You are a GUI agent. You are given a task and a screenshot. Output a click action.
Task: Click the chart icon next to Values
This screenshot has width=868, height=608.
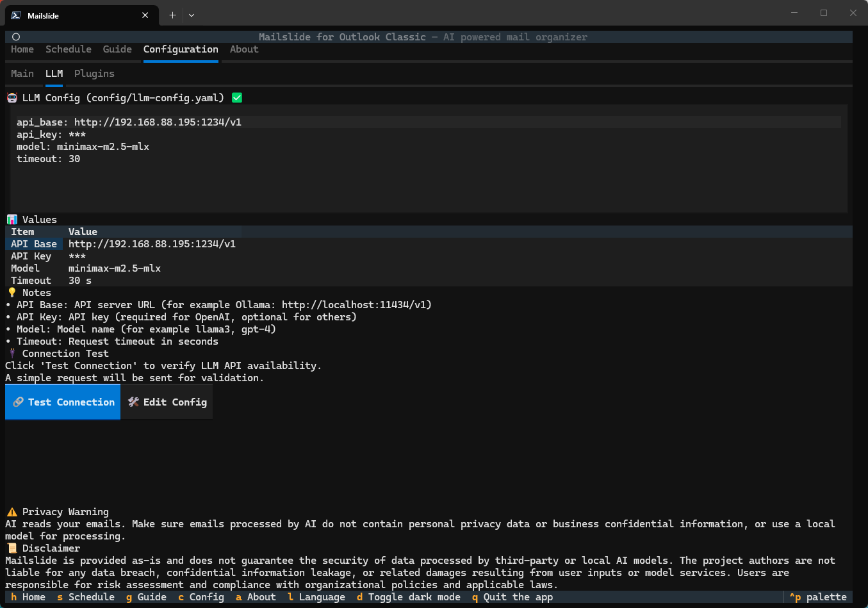(12, 220)
